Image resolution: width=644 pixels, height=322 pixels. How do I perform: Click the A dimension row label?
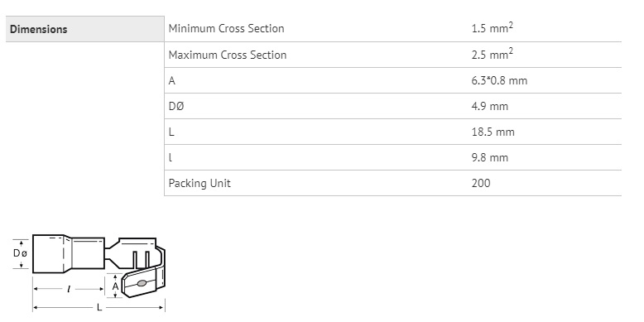pyautogui.click(x=171, y=80)
